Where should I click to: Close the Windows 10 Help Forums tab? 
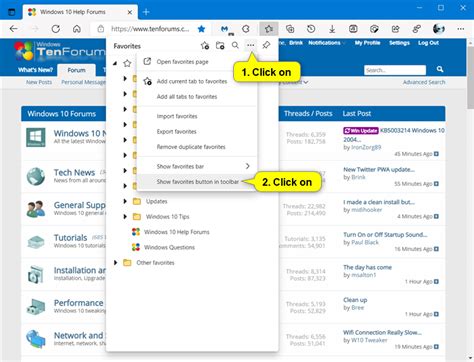click(130, 12)
